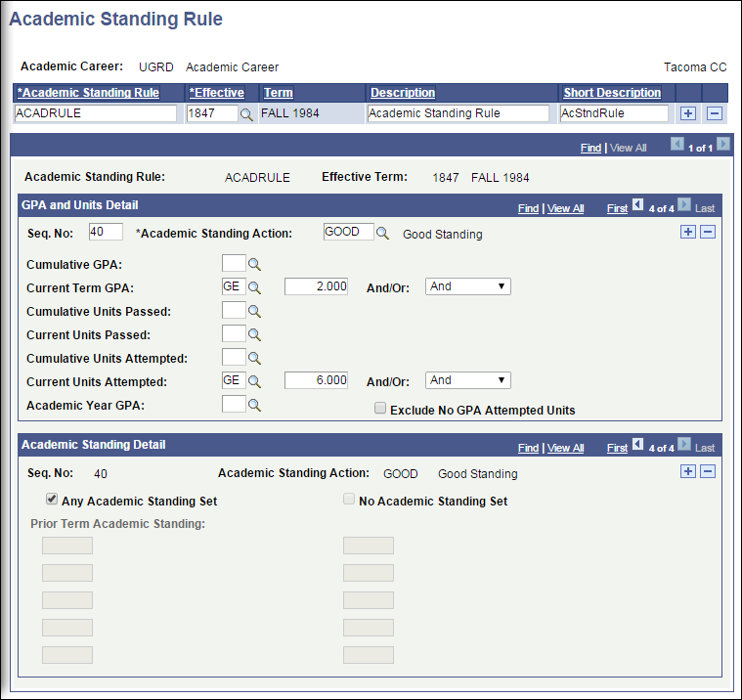Click View All in Academic Standing Detail

(565, 448)
